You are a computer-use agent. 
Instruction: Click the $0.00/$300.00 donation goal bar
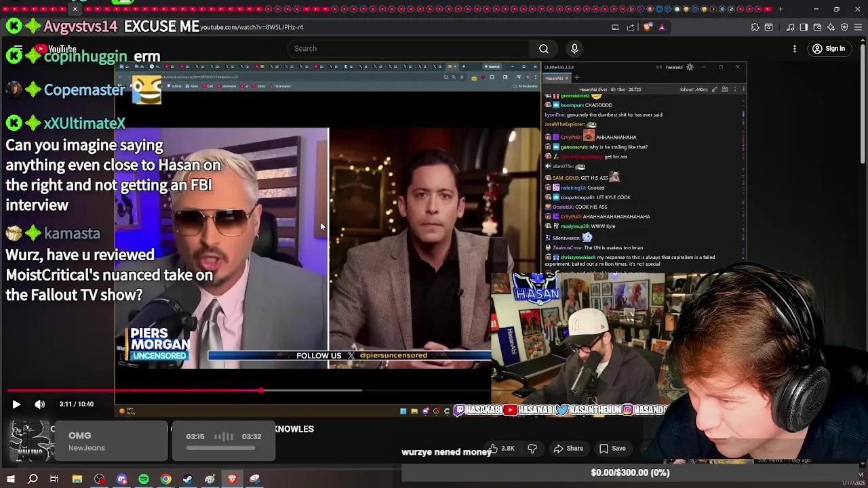click(630, 472)
